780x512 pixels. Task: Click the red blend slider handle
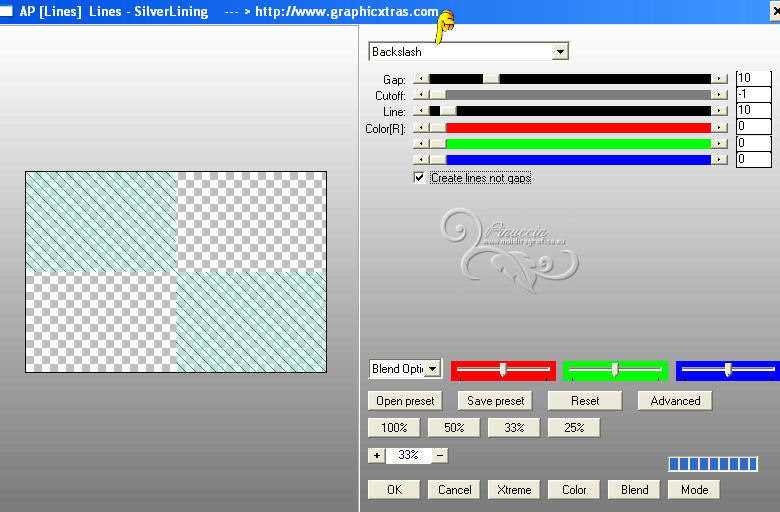(503, 369)
